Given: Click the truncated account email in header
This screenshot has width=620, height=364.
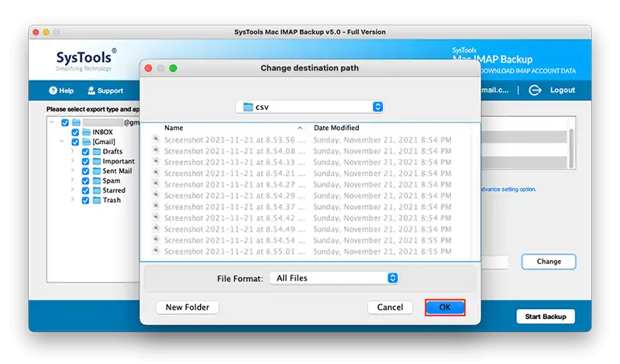Looking at the screenshot, I should (x=494, y=90).
